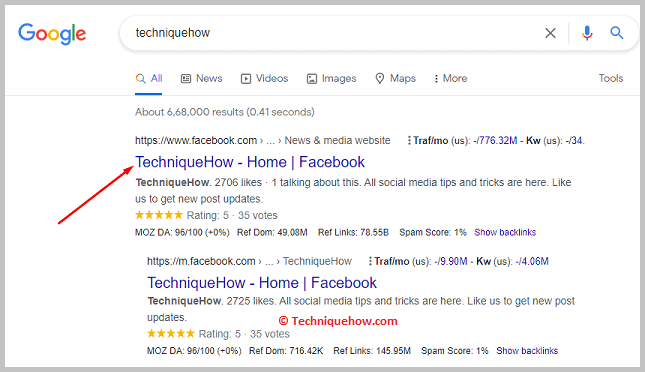Screen dimensions: 645x372
Task: Open three-dot menu beside News & media website
Action: coord(409,141)
